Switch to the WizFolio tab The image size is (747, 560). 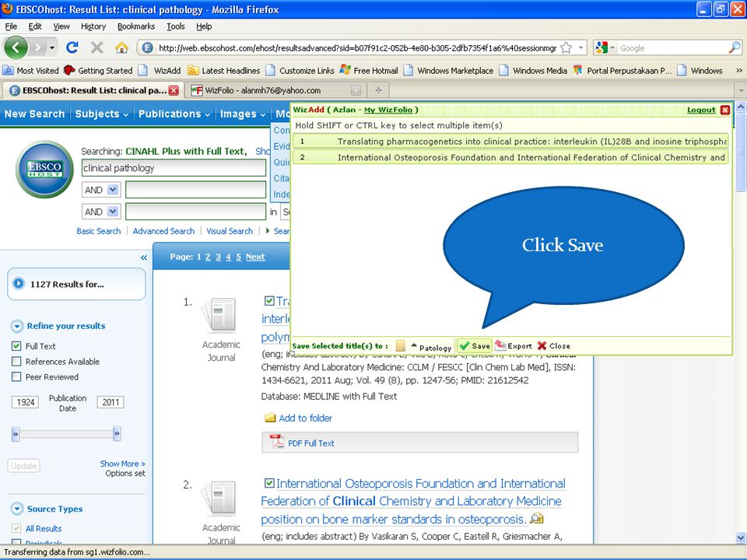276,90
